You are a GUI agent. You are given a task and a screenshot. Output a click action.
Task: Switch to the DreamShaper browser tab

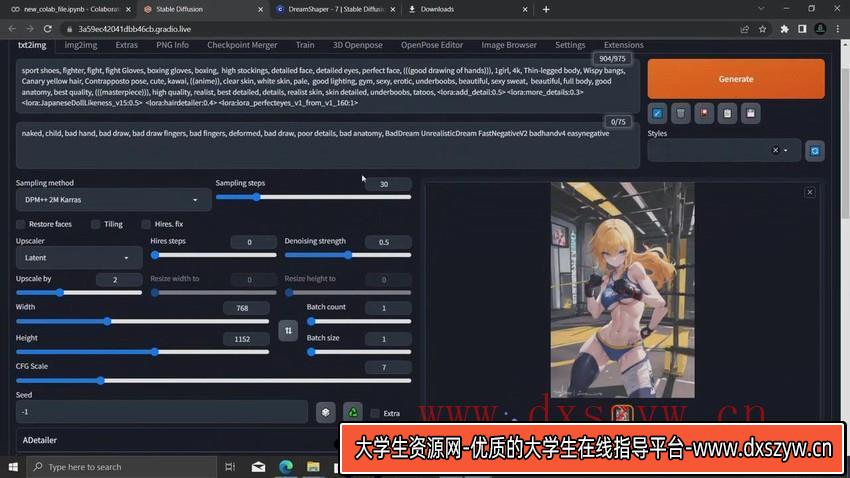click(x=336, y=9)
